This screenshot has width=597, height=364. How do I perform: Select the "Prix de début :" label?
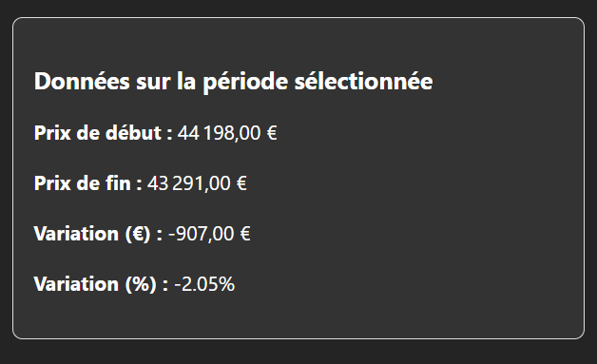(x=104, y=133)
